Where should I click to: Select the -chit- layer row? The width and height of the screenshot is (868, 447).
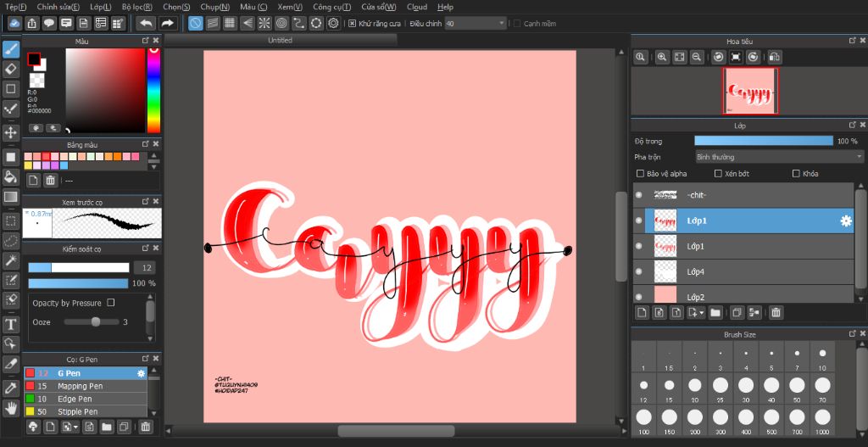click(743, 195)
